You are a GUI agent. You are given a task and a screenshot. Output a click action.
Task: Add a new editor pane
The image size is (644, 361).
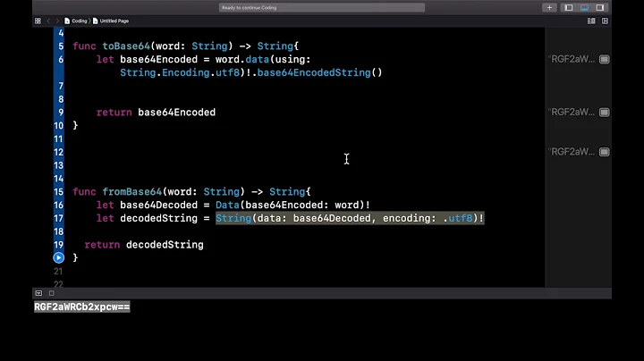(x=605, y=21)
